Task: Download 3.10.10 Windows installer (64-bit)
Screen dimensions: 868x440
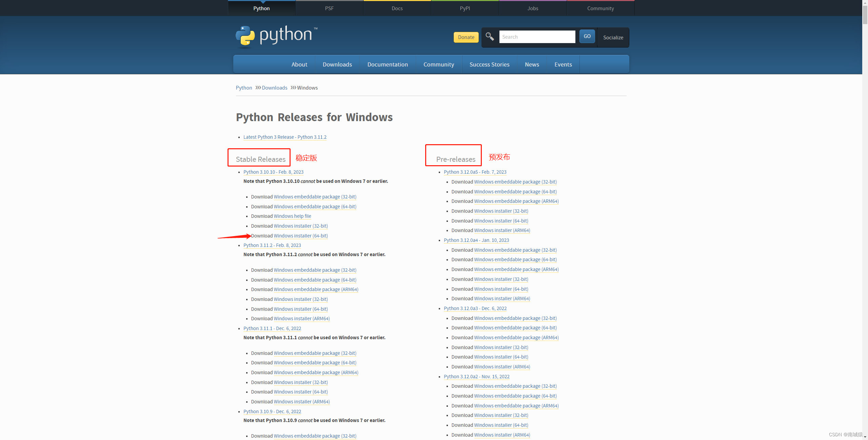Action: [x=301, y=236]
